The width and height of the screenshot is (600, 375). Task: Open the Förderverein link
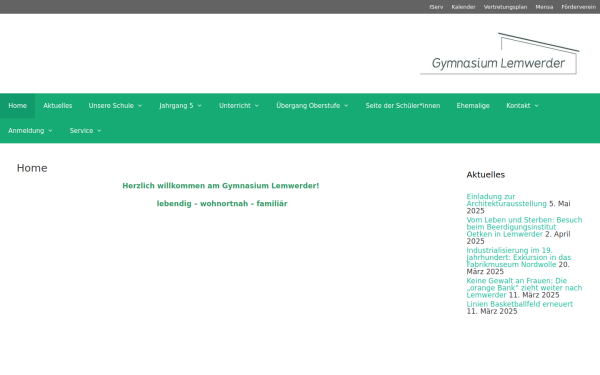[x=579, y=7]
